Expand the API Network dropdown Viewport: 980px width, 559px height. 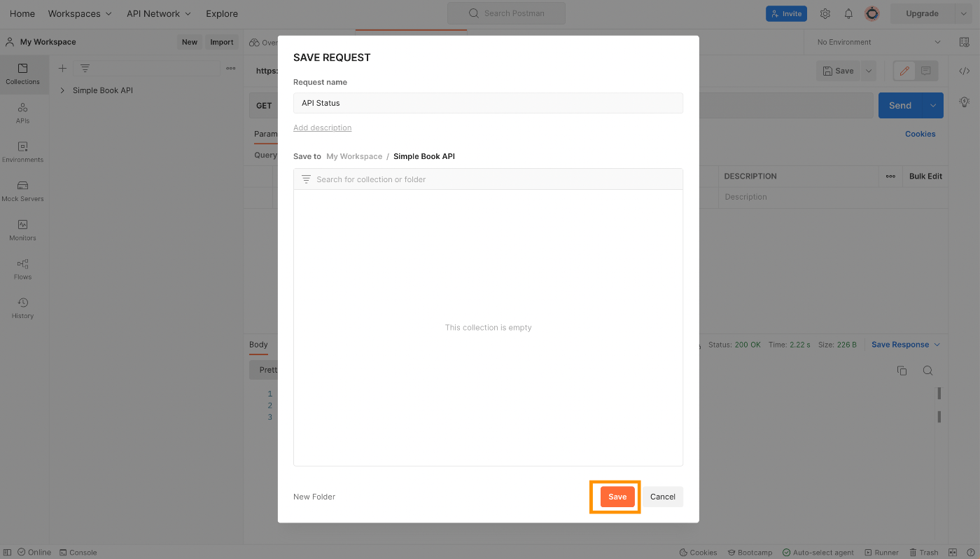[x=159, y=13]
